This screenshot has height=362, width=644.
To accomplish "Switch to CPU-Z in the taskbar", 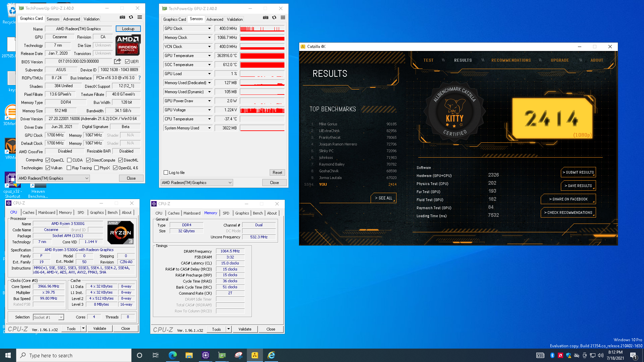I will [205, 355].
